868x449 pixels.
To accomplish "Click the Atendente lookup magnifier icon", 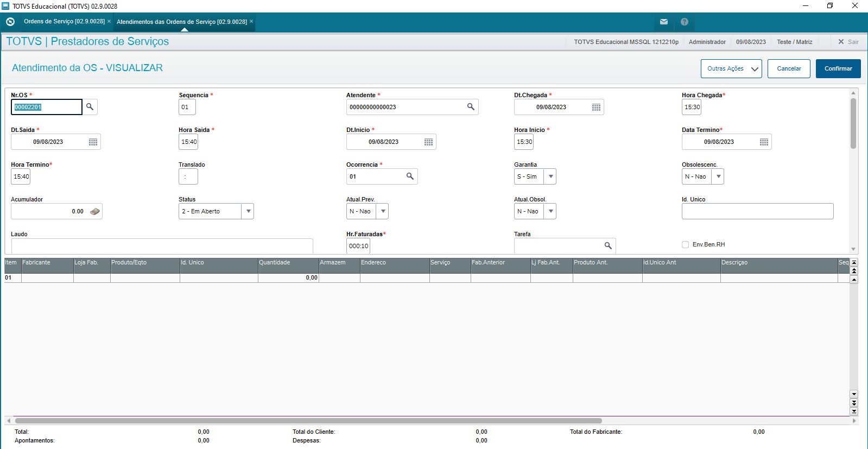I will 471,107.
